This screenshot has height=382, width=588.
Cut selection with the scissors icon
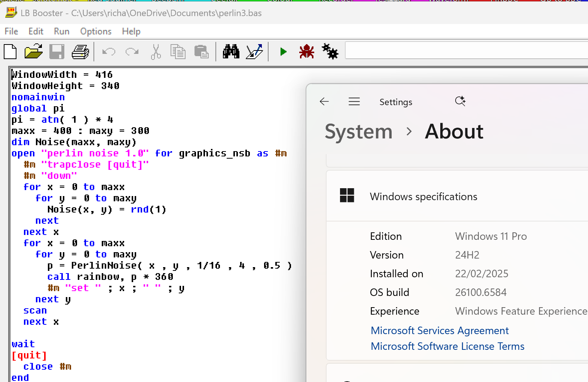[x=156, y=52]
